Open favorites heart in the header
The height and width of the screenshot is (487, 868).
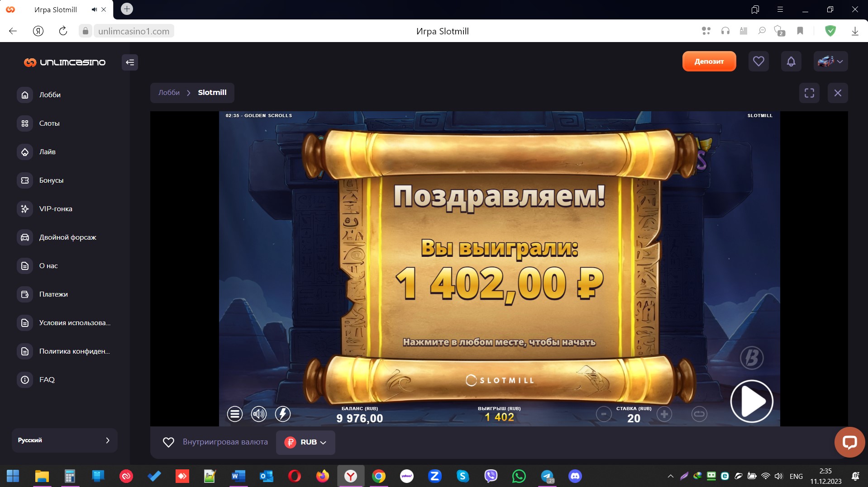click(758, 61)
